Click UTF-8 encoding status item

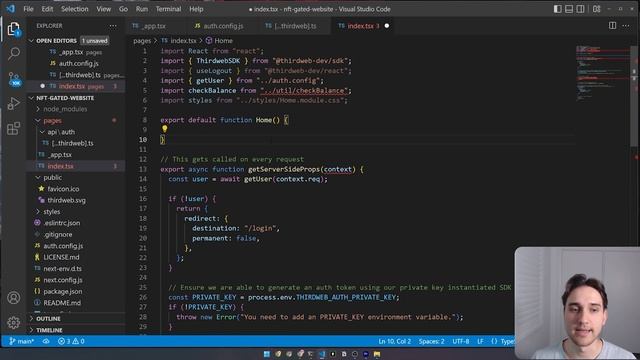click(460, 341)
